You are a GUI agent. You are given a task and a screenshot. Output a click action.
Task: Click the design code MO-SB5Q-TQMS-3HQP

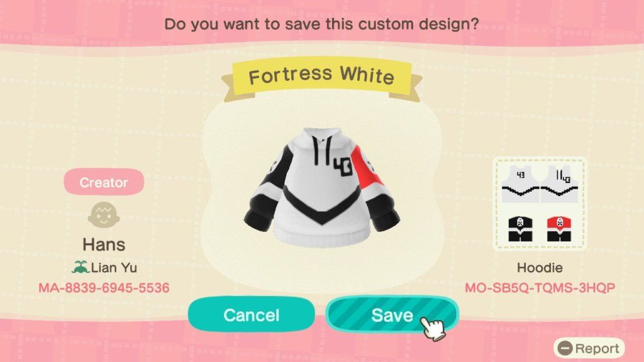pyautogui.click(x=540, y=288)
